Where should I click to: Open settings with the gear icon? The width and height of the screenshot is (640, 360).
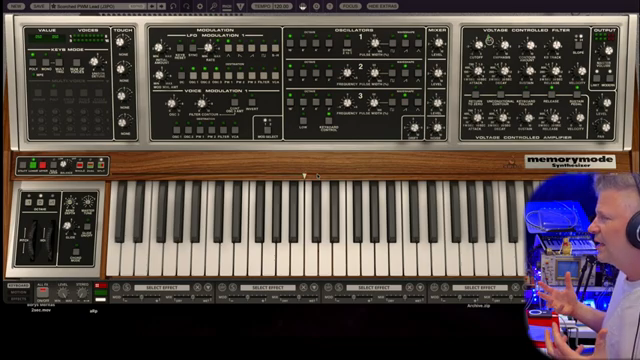[x=200, y=6]
